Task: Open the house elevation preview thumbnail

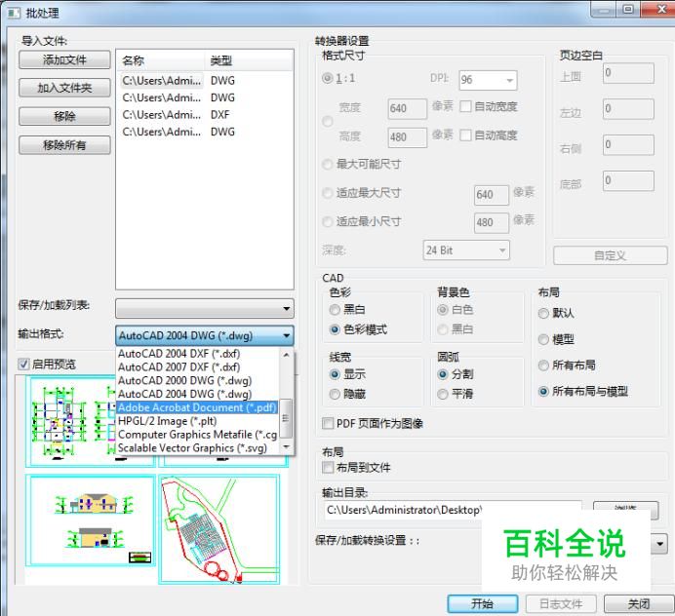Action: (x=91, y=520)
